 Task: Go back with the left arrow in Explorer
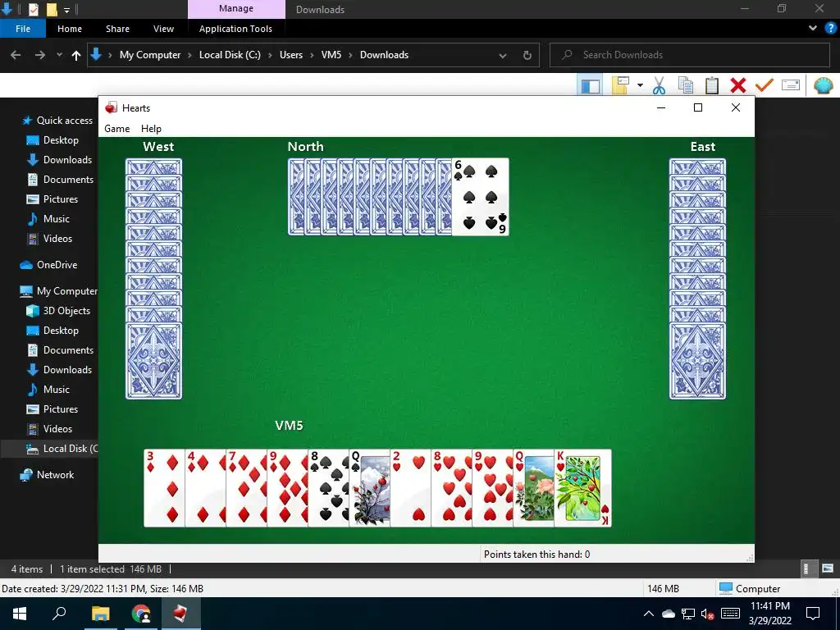16,55
